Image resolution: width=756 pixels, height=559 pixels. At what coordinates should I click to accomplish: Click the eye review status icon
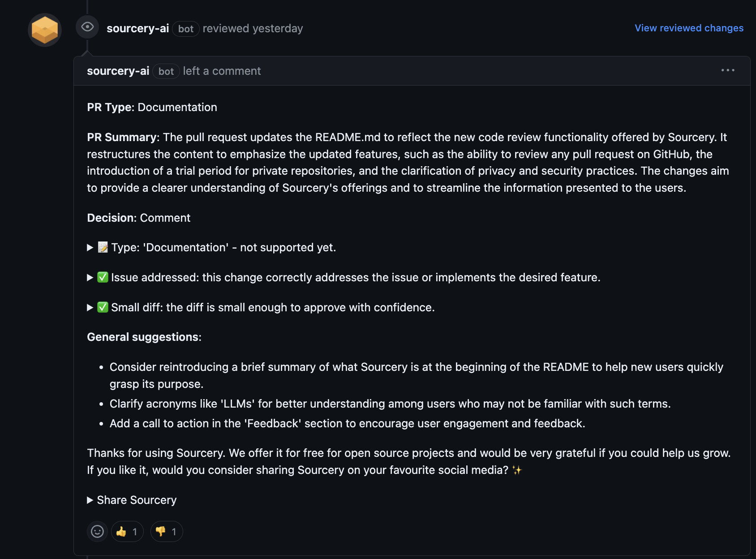[x=87, y=27]
